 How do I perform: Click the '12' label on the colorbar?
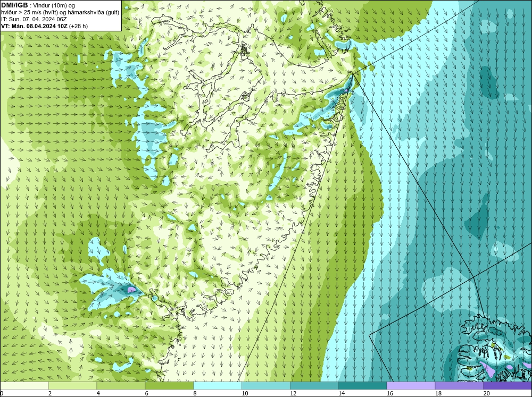pyautogui.click(x=293, y=393)
